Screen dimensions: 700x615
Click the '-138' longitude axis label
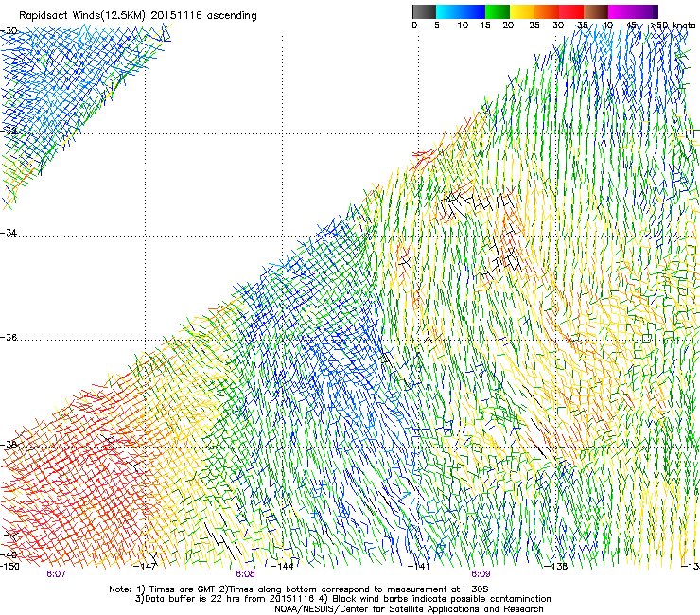pyautogui.click(x=556, y=567)
